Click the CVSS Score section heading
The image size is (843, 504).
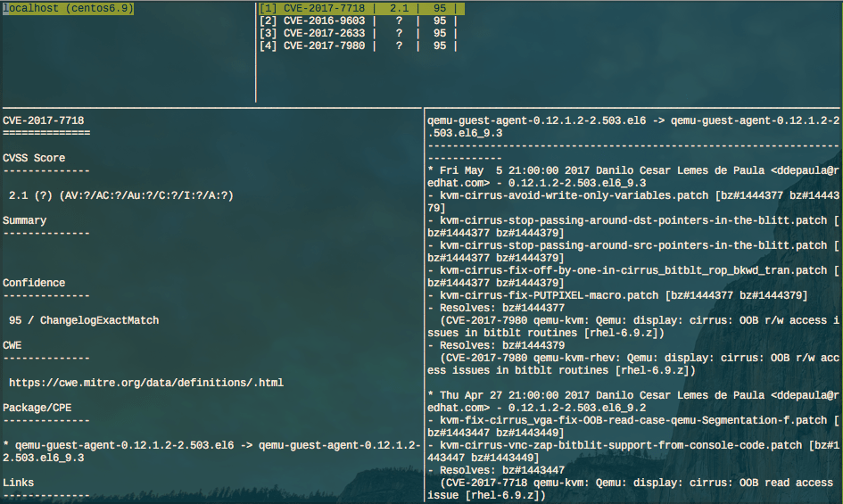[x=34, y=158]
